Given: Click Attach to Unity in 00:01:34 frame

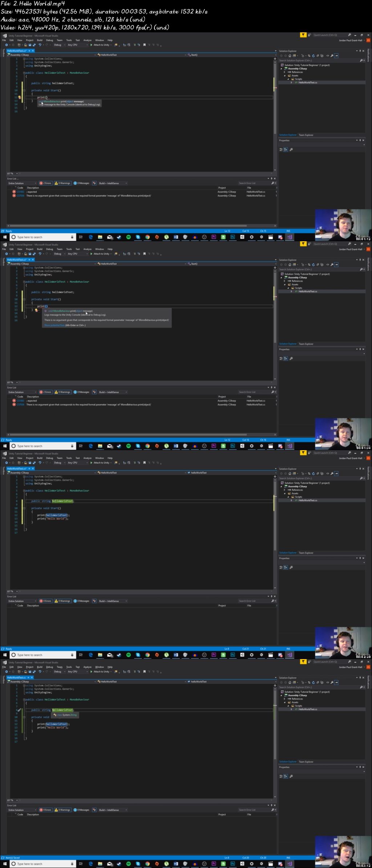Looking at the screenshot, I should 100,254.
